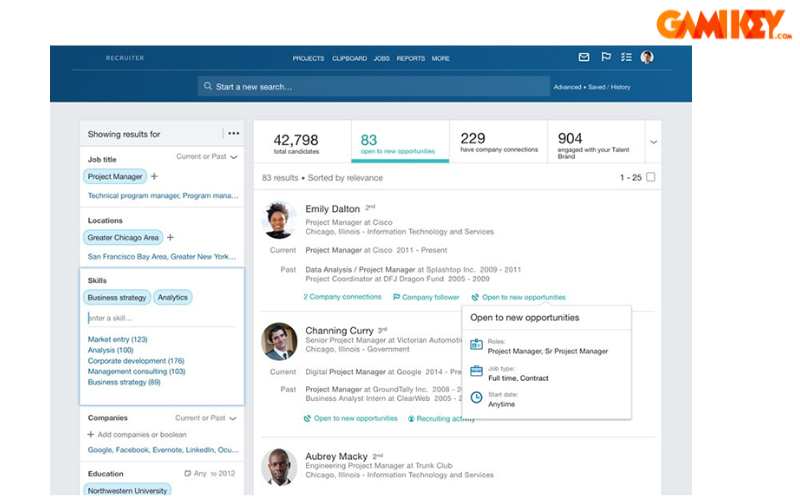800x500 pixels.
Task: Add suggested skill Corporate development (176)
Action: tap(136, 361)
